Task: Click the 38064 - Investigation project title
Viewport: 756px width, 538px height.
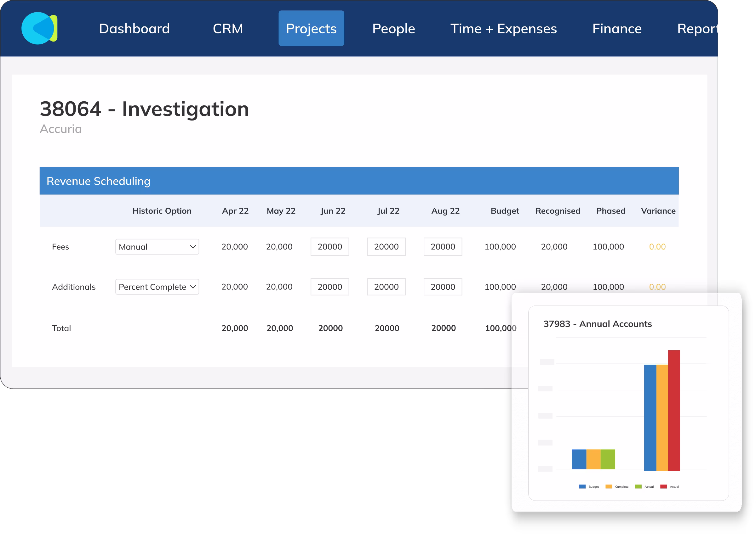Action: click(x=144, y=109)
